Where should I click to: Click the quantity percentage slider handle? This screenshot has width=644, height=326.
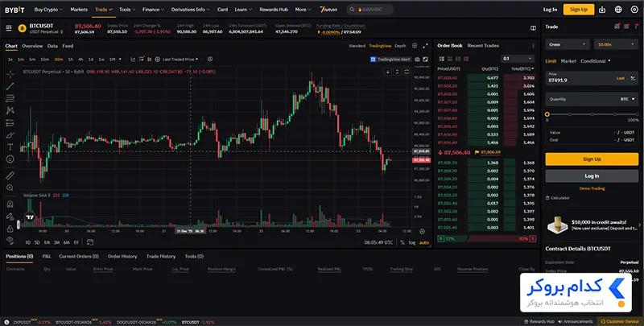pos(547,114)
